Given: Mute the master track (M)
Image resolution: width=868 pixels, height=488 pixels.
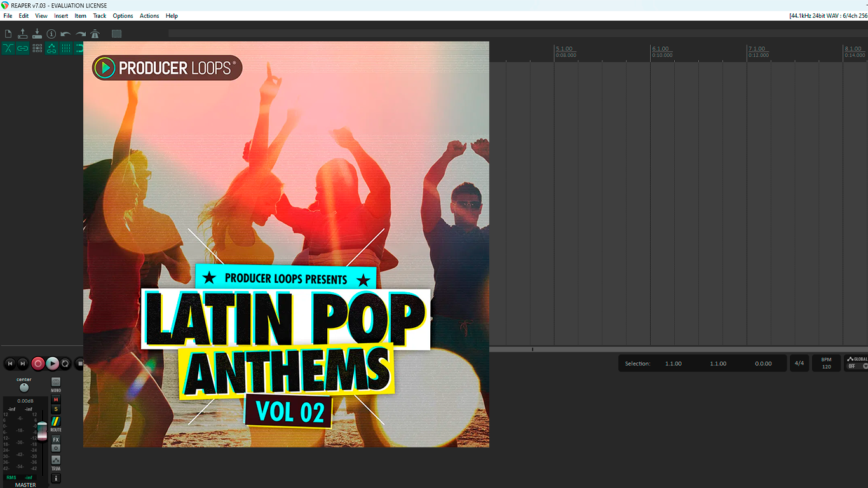Looking at the screenshot, I should point(56,400).
